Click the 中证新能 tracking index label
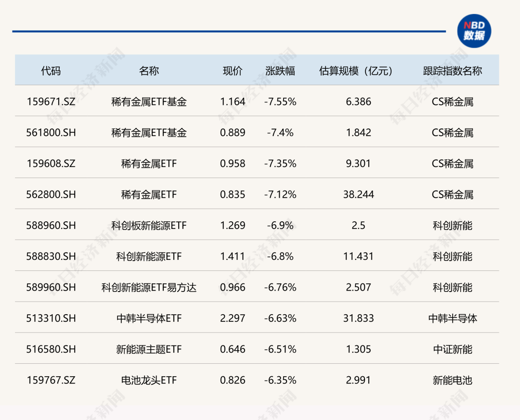520x420 pixels. click(453, 349)
